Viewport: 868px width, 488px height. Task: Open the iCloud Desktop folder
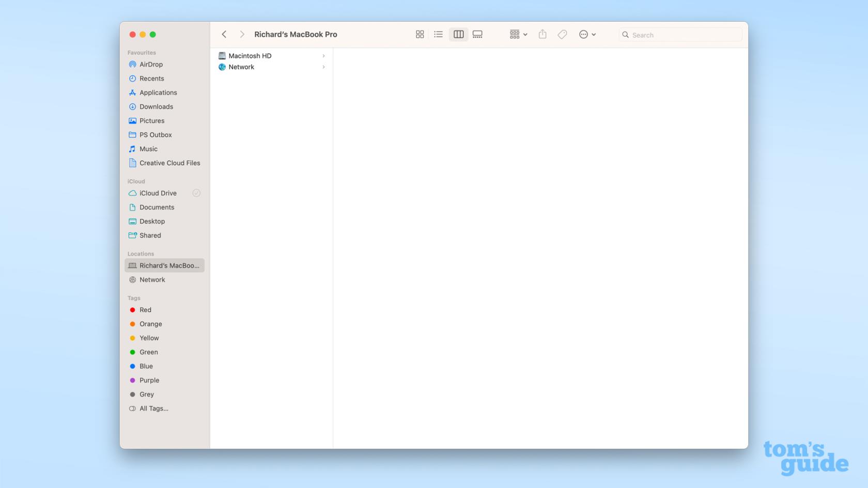(165, 221)
